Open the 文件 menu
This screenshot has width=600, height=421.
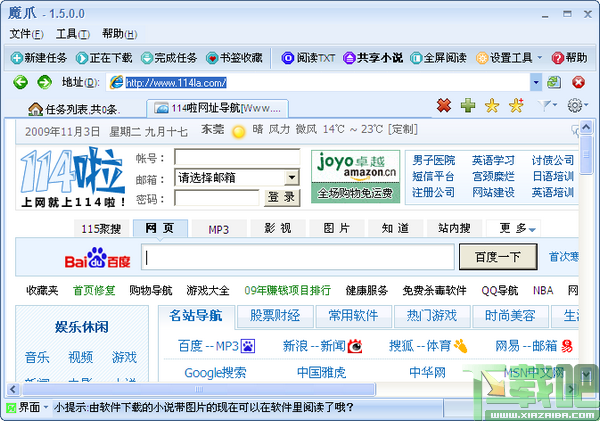26,34
